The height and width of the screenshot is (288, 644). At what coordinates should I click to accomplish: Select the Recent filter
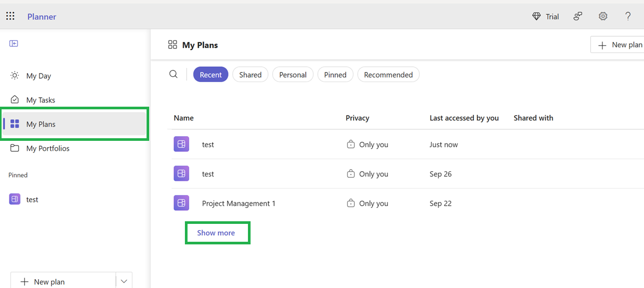[x=211, y=75]
